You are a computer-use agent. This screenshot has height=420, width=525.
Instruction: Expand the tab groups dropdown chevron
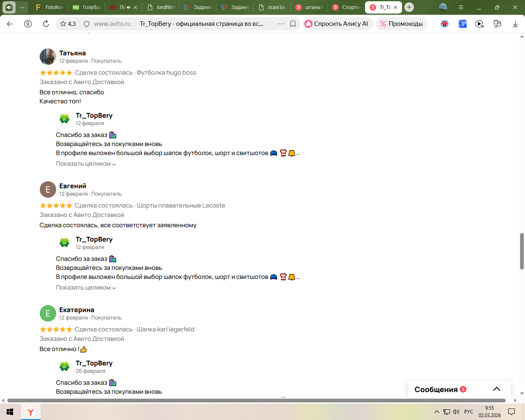click(22, 7)
